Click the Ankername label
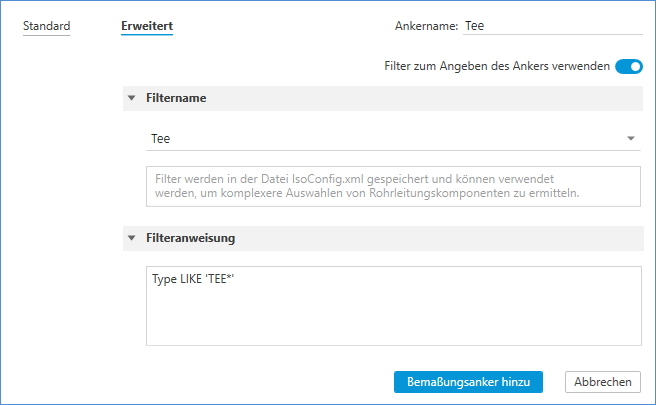This screenshot has width=656, height=405. pyautogui.click(x=425, y=27)
